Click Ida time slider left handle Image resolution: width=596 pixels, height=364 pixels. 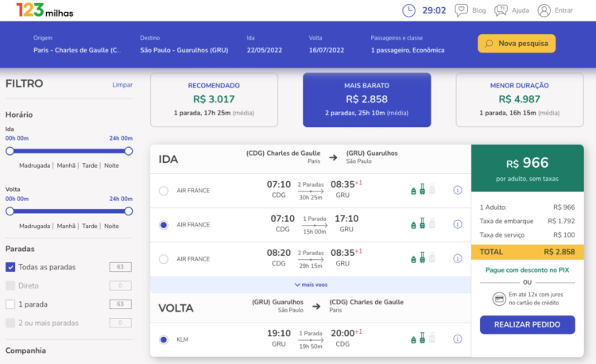(10, 150)
